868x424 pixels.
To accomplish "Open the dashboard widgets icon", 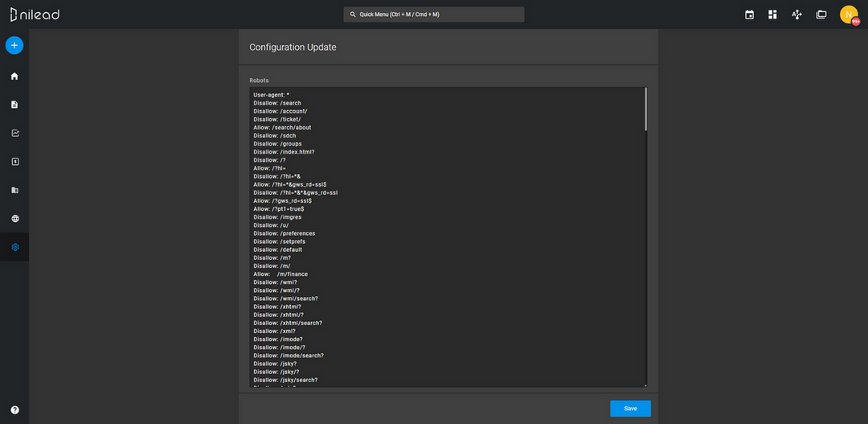I will pyautogui.click(x=773, y=14).
